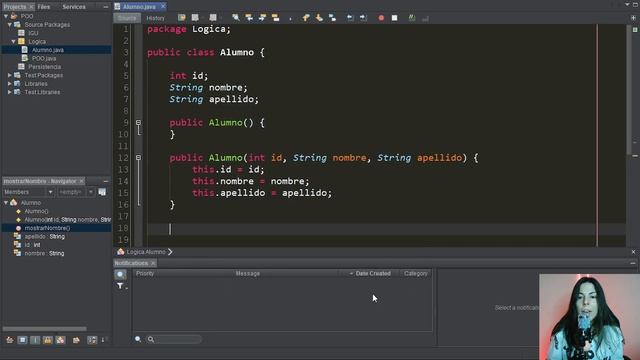
Task: Click the Comment lines icon
Action: [412, 18]
